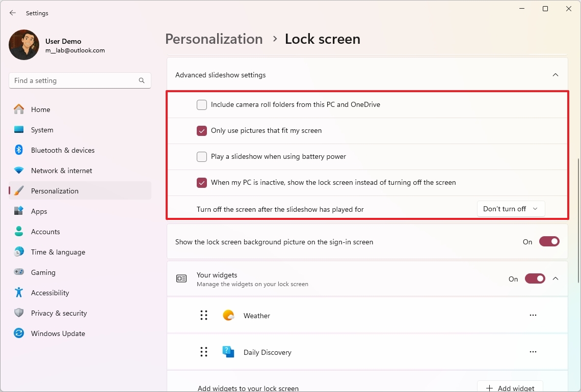Click the Find a setting search box
The image size is (581, 392).
pos(74,80)
